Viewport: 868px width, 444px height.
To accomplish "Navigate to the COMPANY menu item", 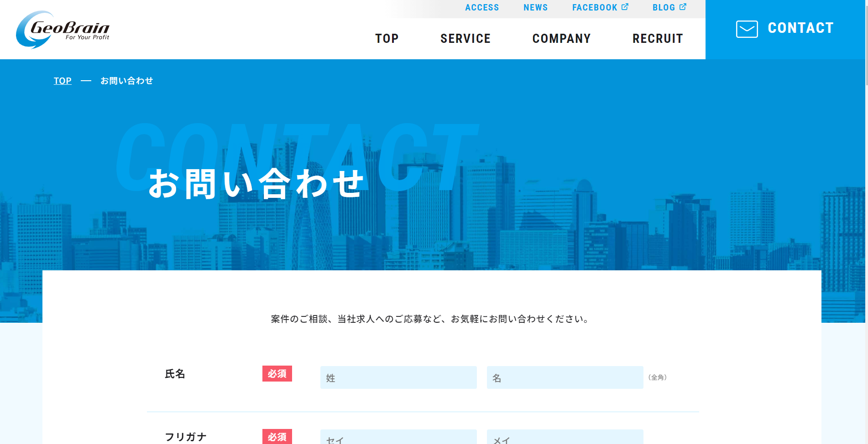I will (561, 39).
